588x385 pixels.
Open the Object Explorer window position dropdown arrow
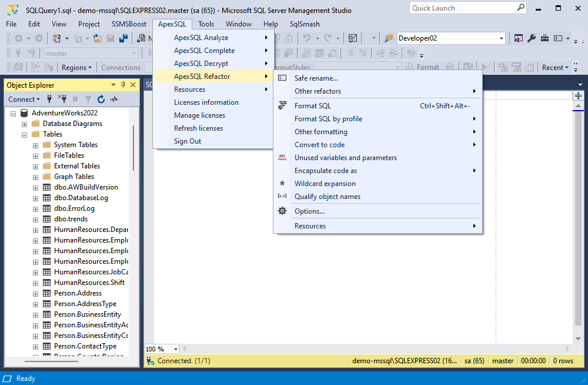click(113, 85)
